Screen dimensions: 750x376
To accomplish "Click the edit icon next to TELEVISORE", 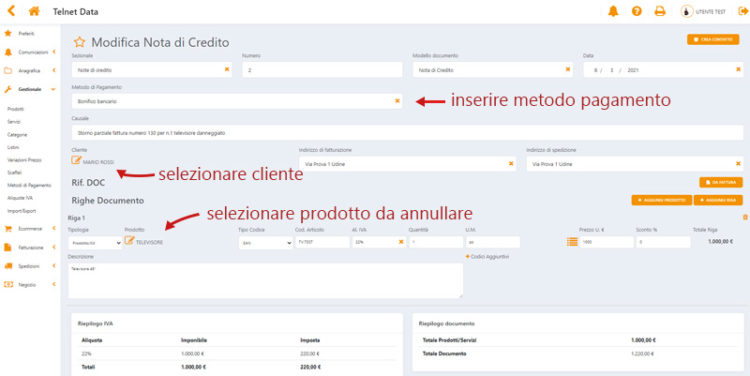I will (129, 241).
